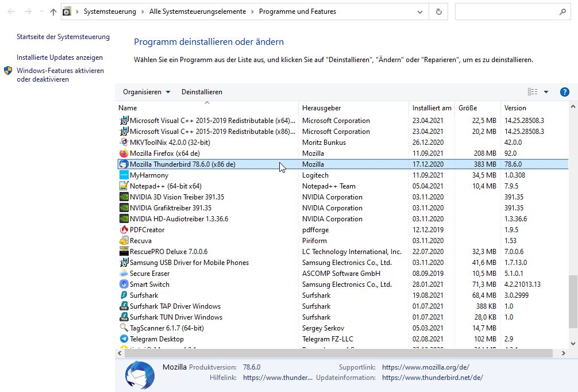Click the vertical scrollbar down arrow
The width and height of the screenshot is (578, 392).
(573, 343)
